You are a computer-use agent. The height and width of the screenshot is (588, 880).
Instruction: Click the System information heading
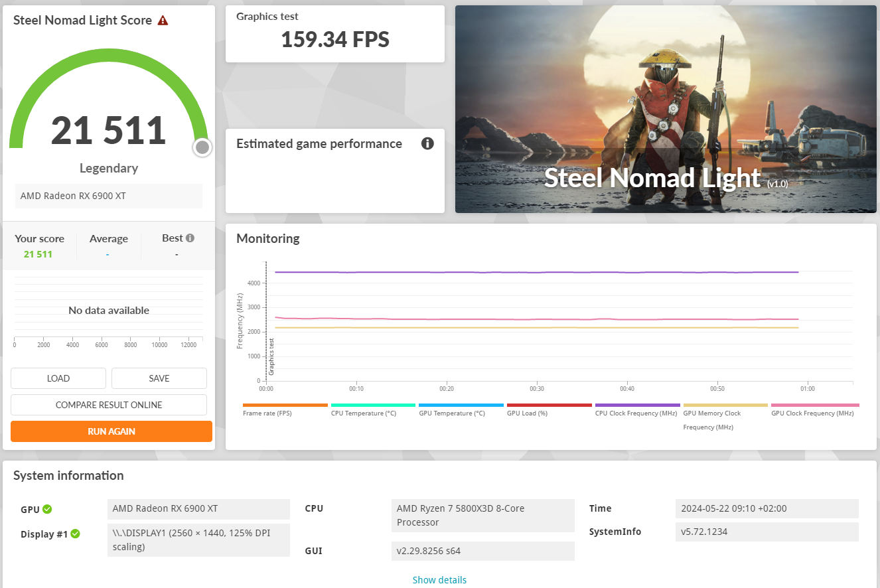coord(68,475)
